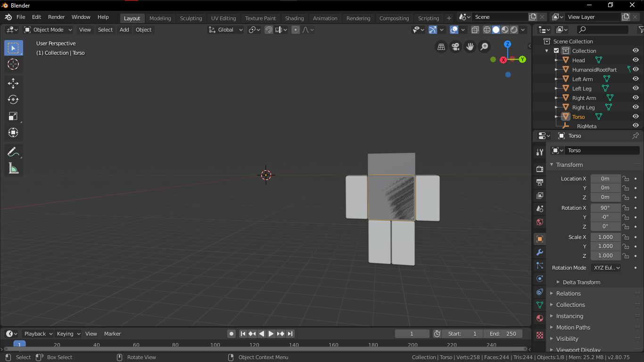This screenshot has height=362, width=644.
Task: Activate the 3D Cursor tool
Action: tap(13, 65)
